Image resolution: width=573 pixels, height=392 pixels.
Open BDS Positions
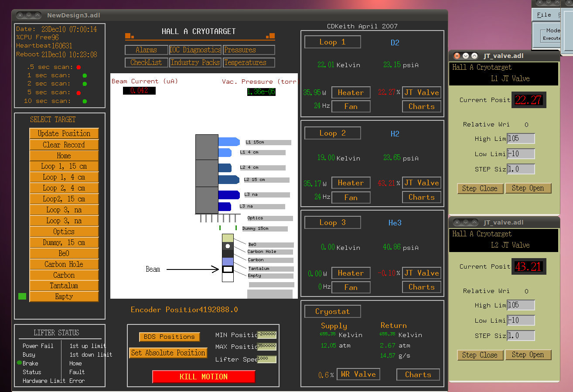[x=170, y=337]
